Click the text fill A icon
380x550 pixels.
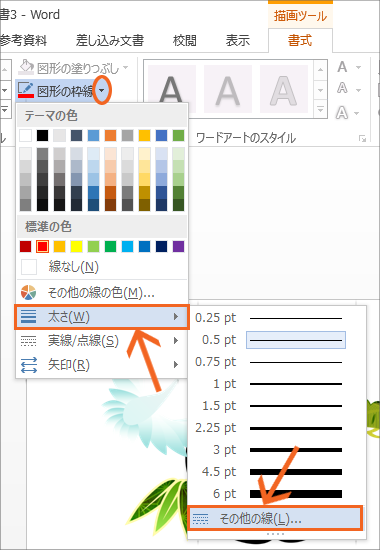(x=342, y=67)
